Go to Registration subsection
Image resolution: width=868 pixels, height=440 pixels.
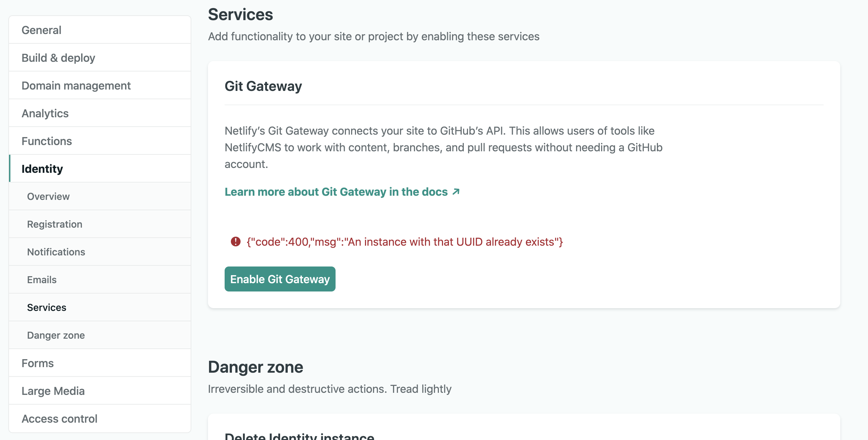click(100, 224)
